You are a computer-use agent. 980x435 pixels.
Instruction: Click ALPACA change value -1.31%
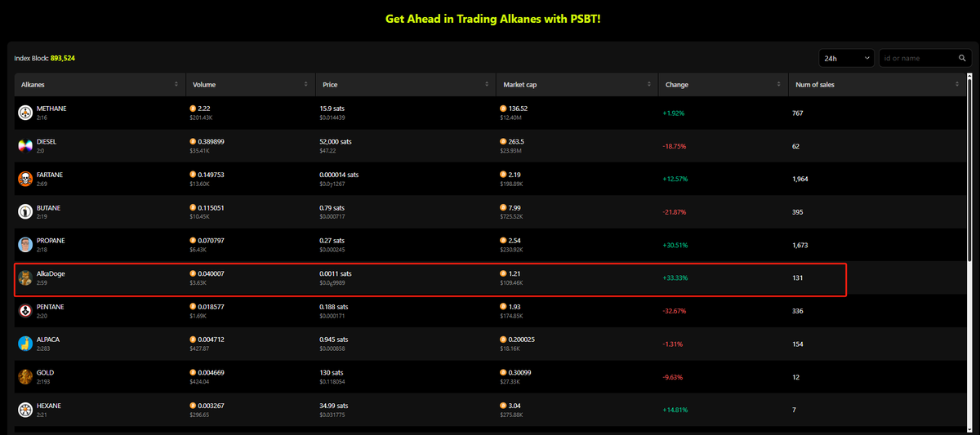pos(673,344)
